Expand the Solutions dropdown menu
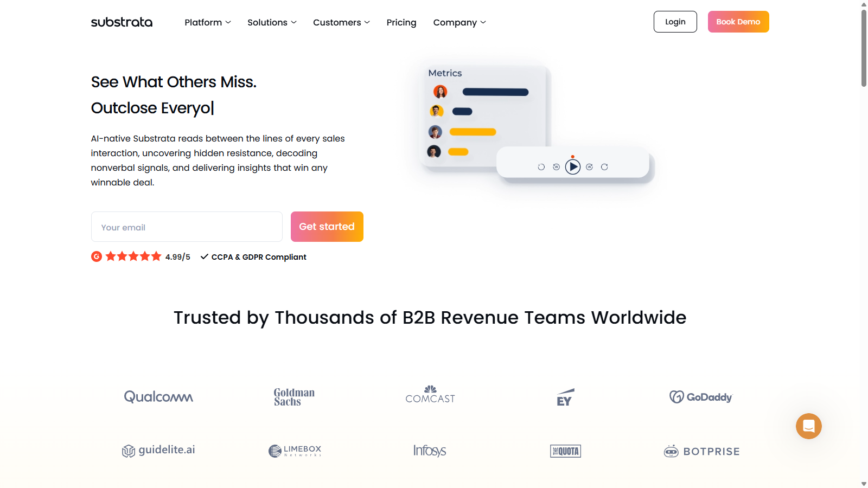Image resolution: width=868 pixels, height=488 pixels. (x=272, y=22)
